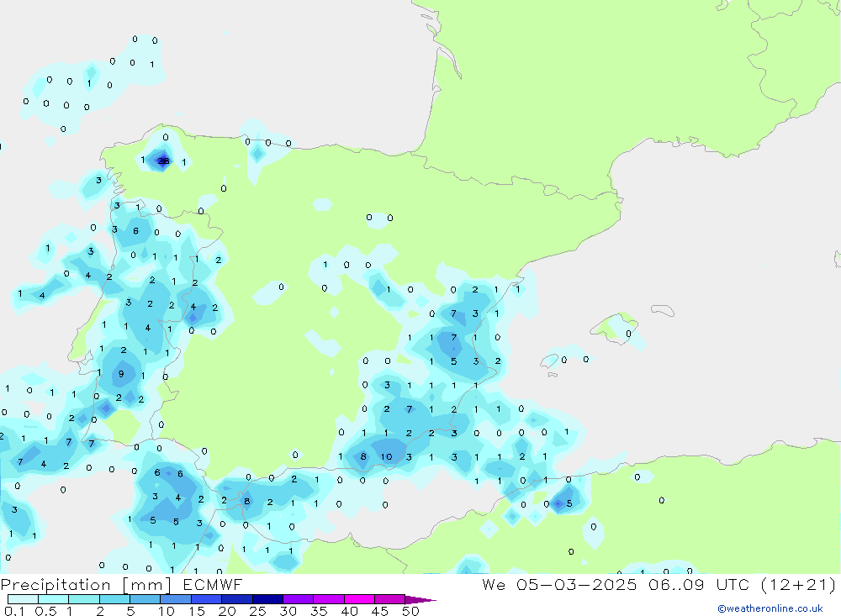Image resolution: width=841 pixels, height=616 pixels.
Task: Click the '26' precipitation value in northwest Spain
Action: pos(164,161)
